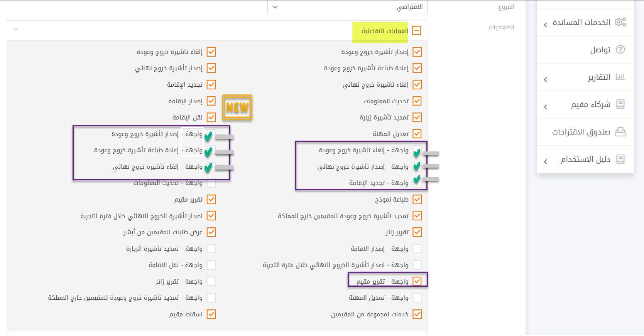Click the تجديد الإقامة permission label
Screen dimensions: 644x336
tap(184, 85)
